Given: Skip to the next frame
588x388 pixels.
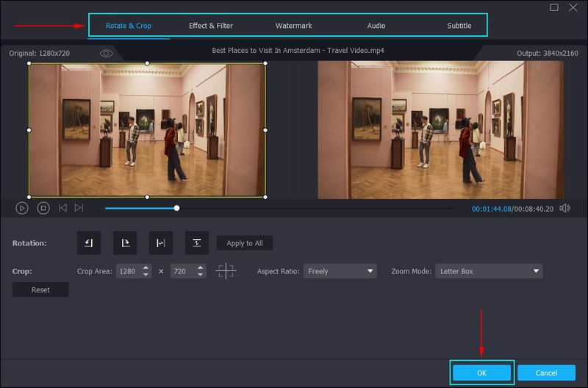Looking at the screenshot, I should [x=79, y=208].
